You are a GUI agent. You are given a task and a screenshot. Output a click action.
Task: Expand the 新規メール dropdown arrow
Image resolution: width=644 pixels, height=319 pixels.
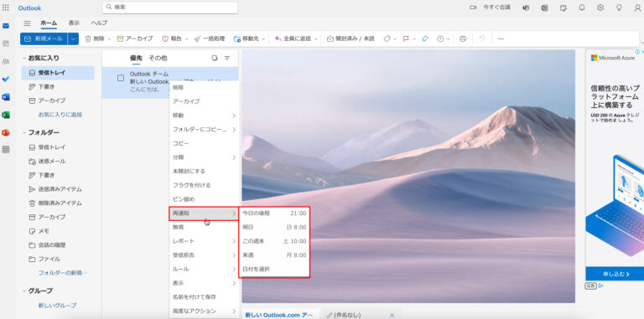click(x=73, y=39)
